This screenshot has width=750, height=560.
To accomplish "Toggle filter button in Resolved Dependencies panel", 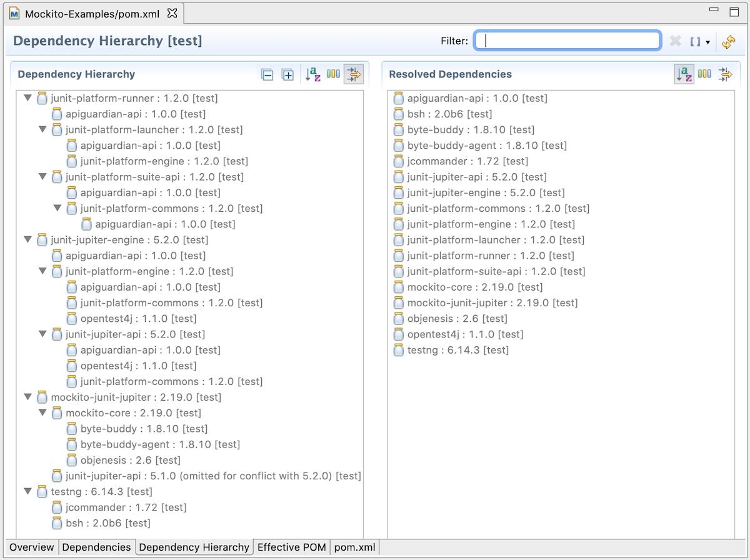I will [x=725, y=74].
